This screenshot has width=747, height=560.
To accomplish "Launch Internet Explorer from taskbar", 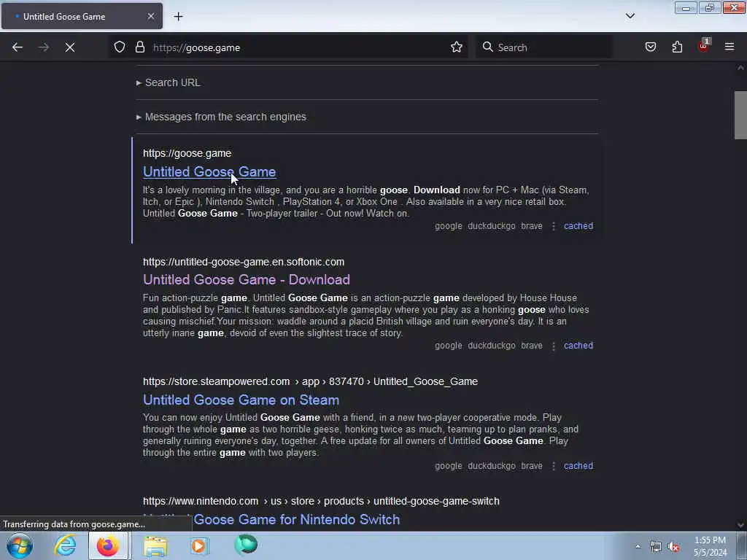I will [65, 545].
